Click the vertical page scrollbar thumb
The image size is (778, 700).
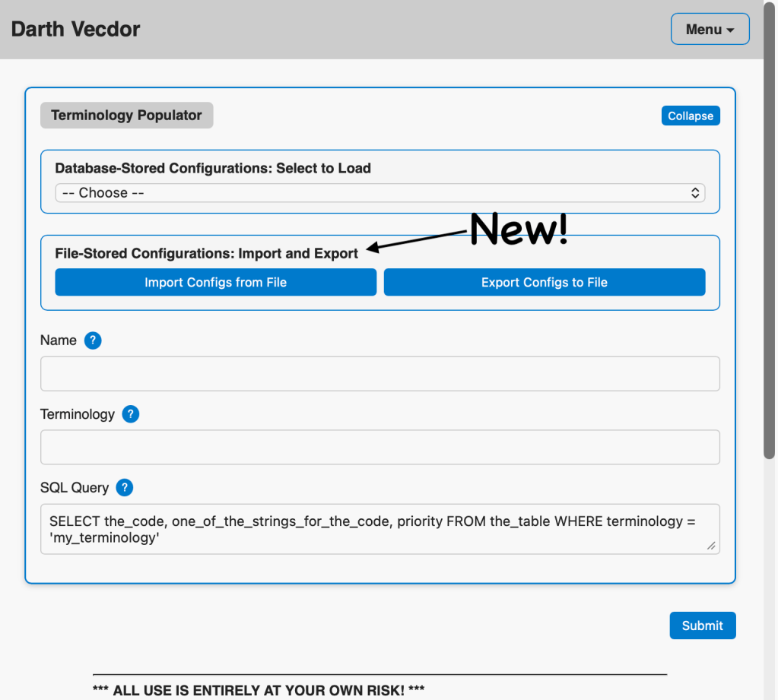pyautogui.click(x=770, y=228)
